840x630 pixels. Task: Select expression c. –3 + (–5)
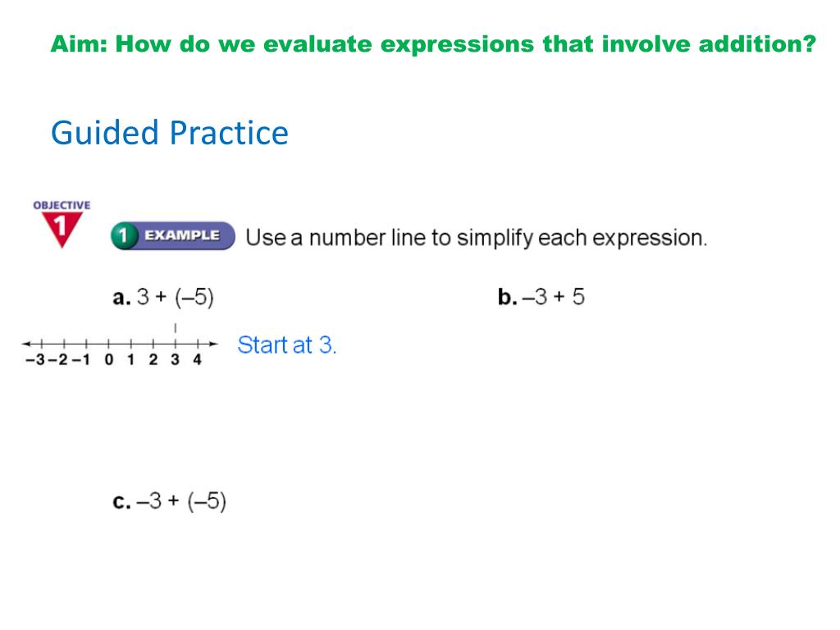tap(169, 501)
